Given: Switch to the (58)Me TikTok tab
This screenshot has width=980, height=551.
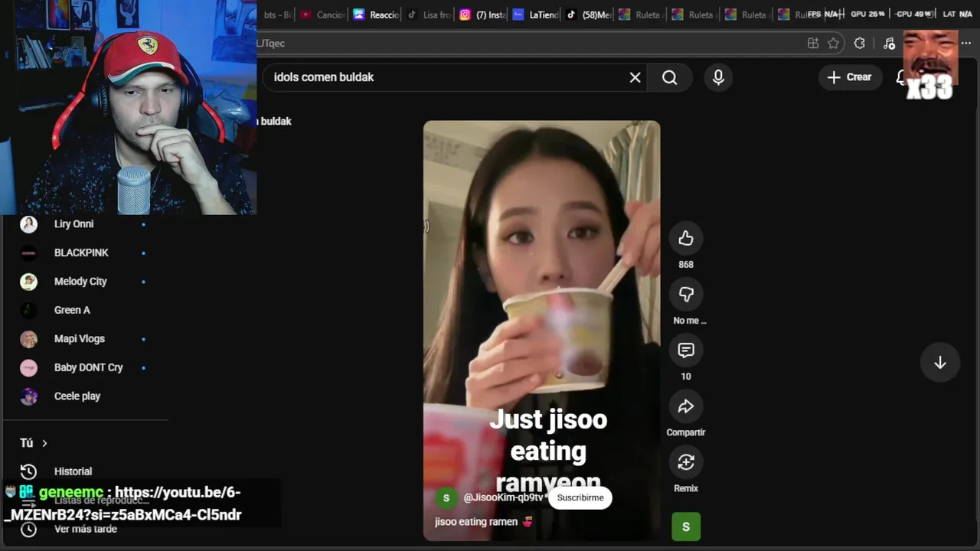Looking at the screenshot, I should pyautogui.click(x=588, y=15).
